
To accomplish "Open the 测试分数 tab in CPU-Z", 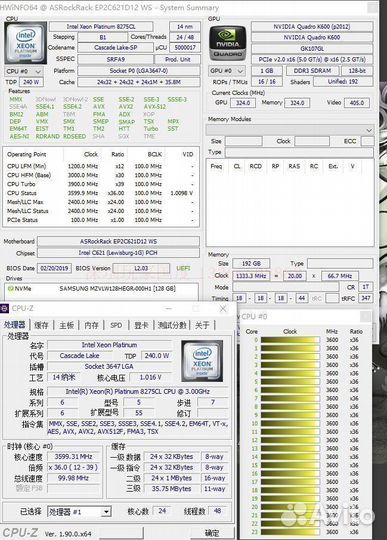I will click(x=172, y=325).
